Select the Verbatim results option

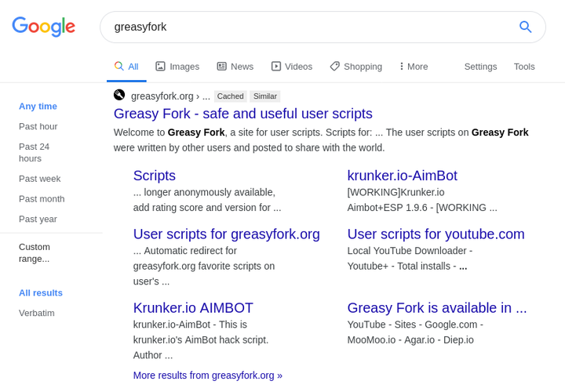37,313
